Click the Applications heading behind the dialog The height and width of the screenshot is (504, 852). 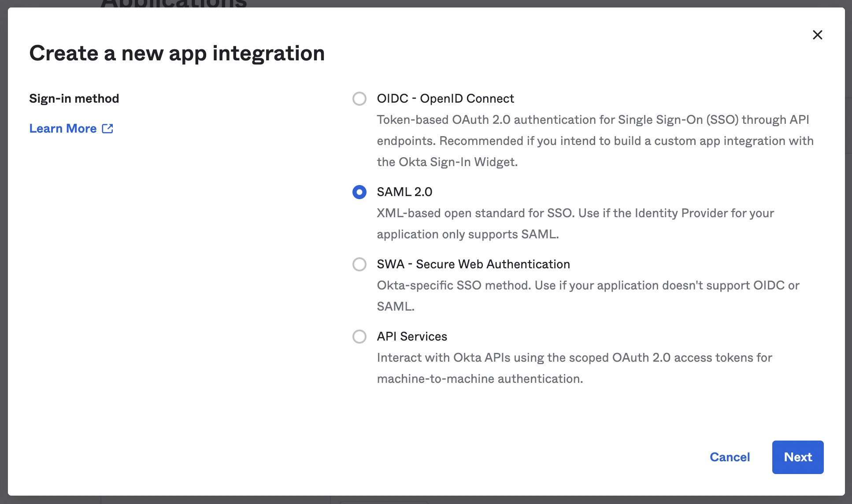pyautogui.click(x=174, y=4)
